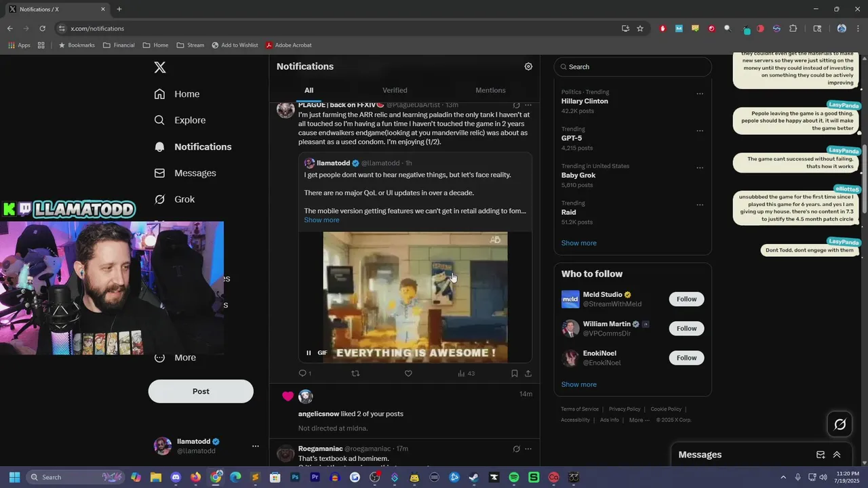This screenshot has width=868, height=488.
Task: Follow EnokiNoel
Action: point(686,357)
